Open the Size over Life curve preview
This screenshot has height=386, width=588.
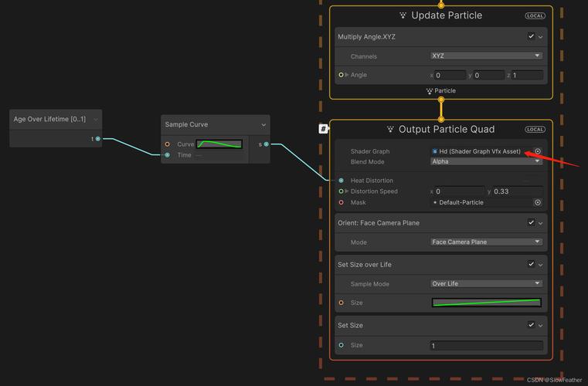coord(486,303)
